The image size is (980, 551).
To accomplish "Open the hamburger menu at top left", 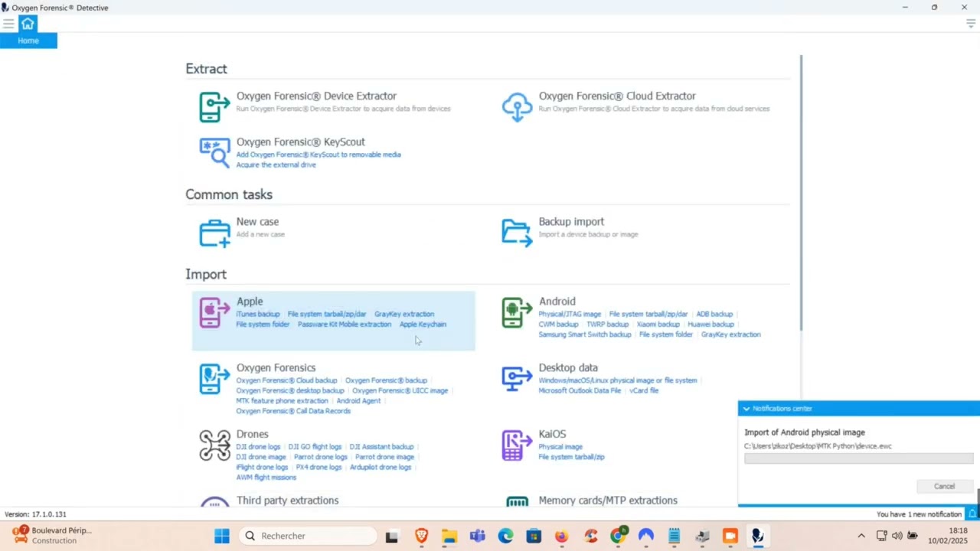I will [x=8, y=24].
